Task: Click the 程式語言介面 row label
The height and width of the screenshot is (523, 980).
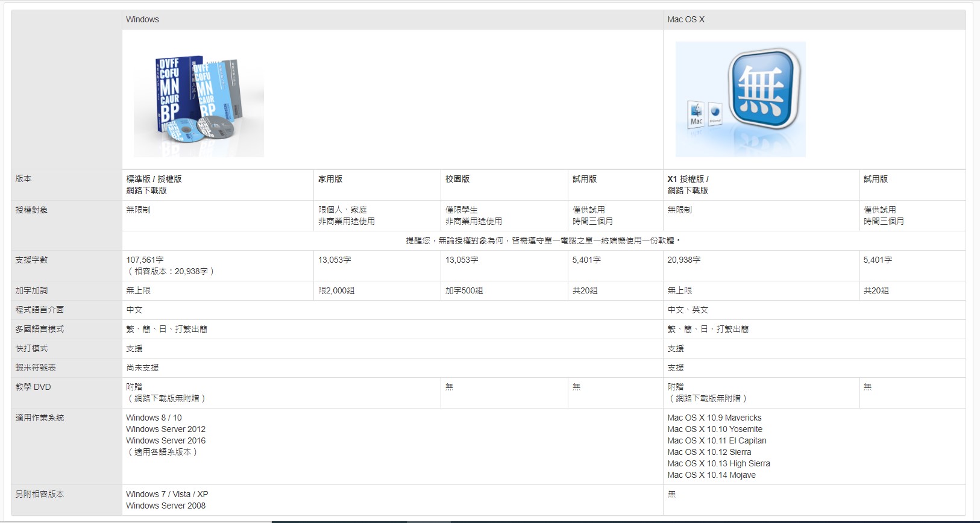Action: coord(40,310)
